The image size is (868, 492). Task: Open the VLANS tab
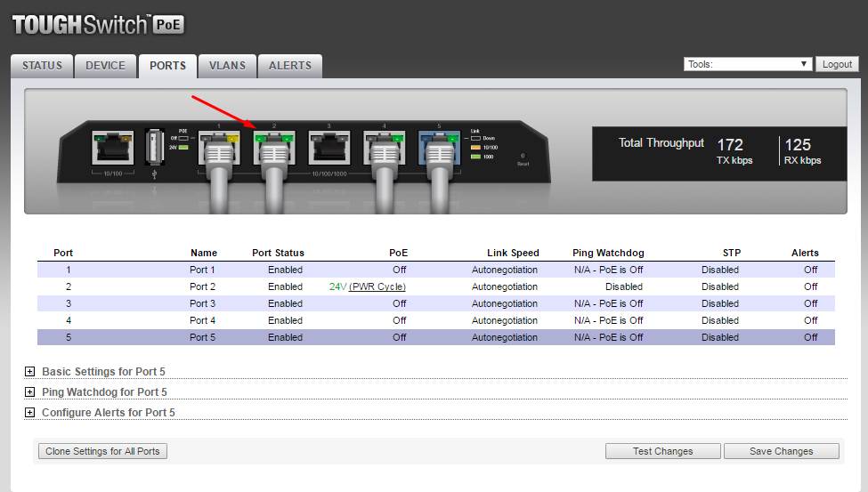click(227, 66)
